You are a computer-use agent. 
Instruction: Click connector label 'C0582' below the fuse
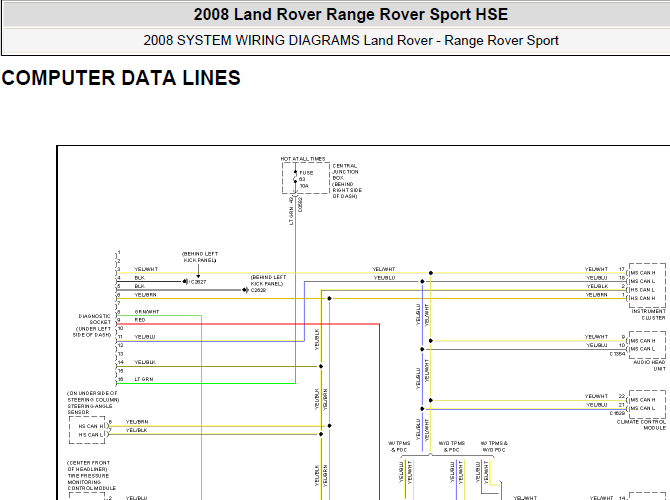pos(300,204)
